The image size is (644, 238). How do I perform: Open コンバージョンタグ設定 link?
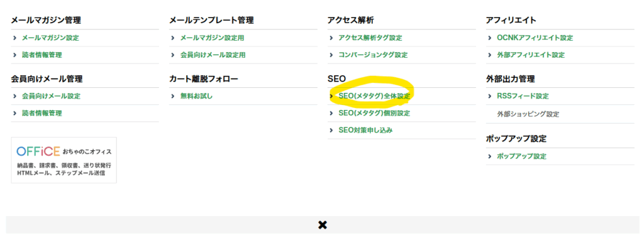pos(373,55)
